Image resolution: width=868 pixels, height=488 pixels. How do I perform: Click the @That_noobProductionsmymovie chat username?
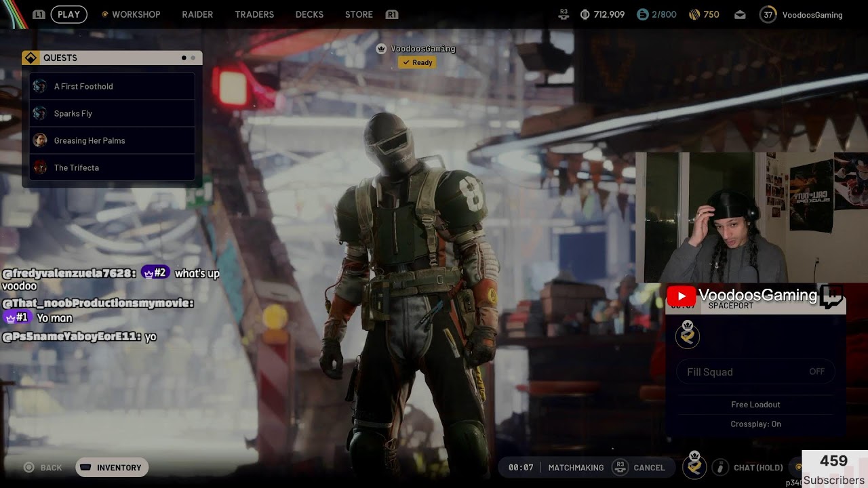(x=98, y=303)
